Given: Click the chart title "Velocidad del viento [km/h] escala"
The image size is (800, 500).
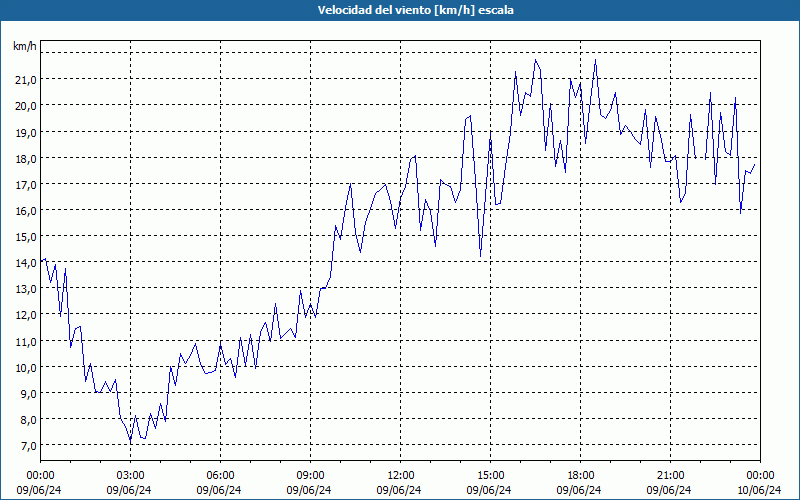Looking at the screenshot, I should [x=415, y=10].
